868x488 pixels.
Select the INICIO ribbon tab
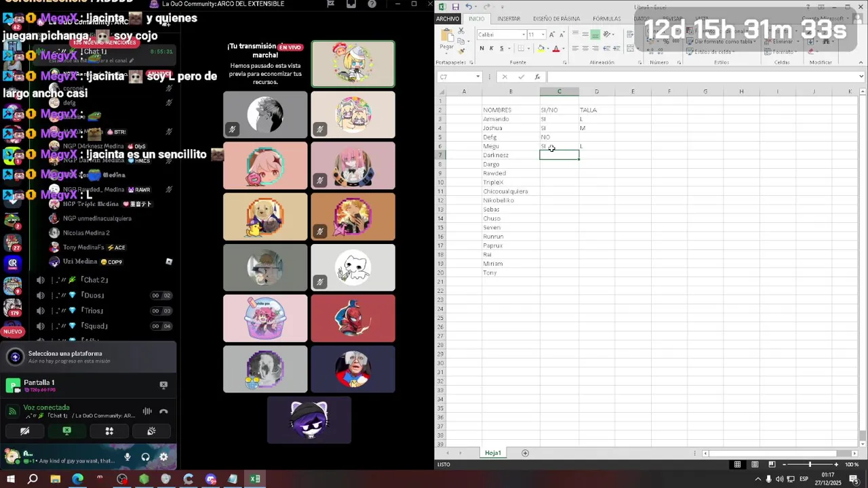[477, 19]
